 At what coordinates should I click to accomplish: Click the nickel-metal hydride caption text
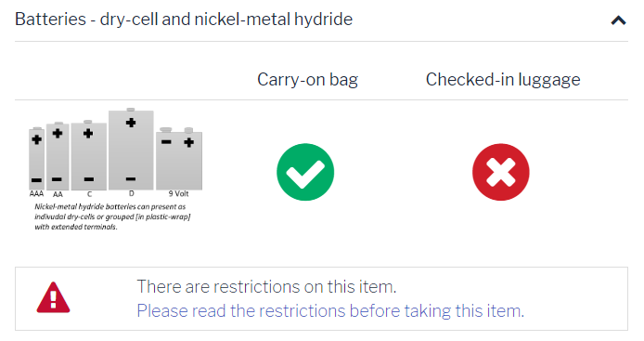tap(112, 216)
